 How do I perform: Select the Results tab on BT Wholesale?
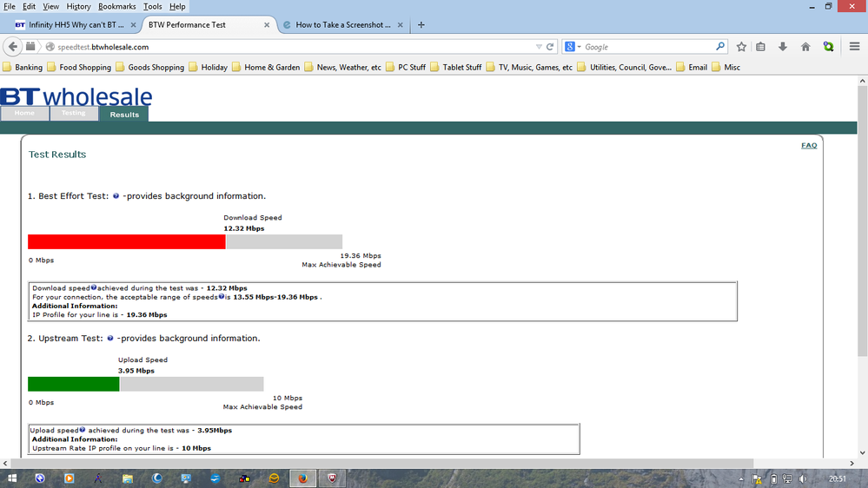(x=124, y=115)
